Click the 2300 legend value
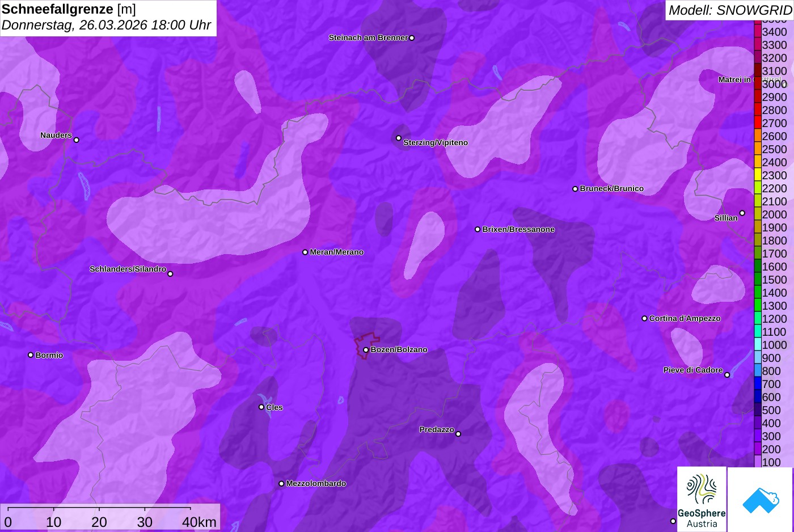The width and height of the screenshot is (794, 532). pyautogui.click(x=775, y=175)
